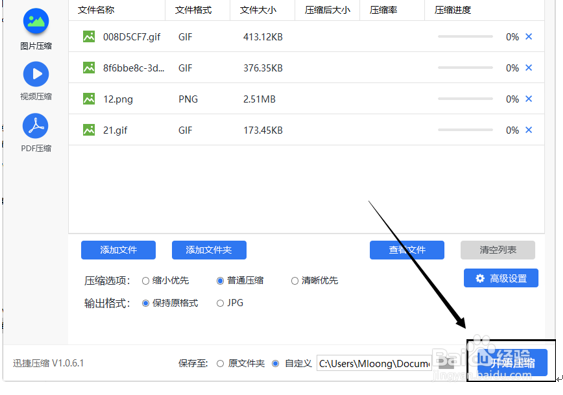Click the image icon beside 21.gif
563x395 pixels.
89,130
